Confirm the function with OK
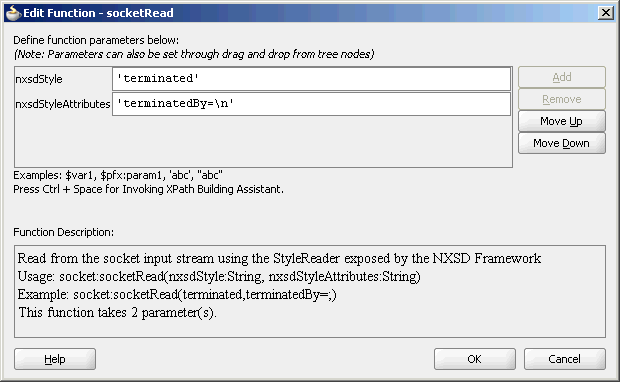This screenshot has height=382, width=620. (474, 359)
